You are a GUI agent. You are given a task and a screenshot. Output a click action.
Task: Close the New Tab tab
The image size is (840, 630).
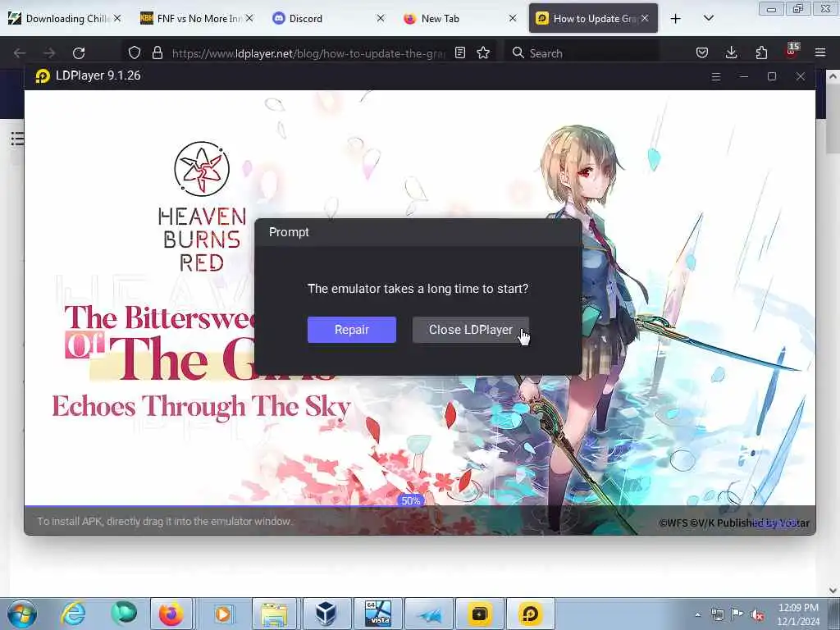(x=513, y=18)
